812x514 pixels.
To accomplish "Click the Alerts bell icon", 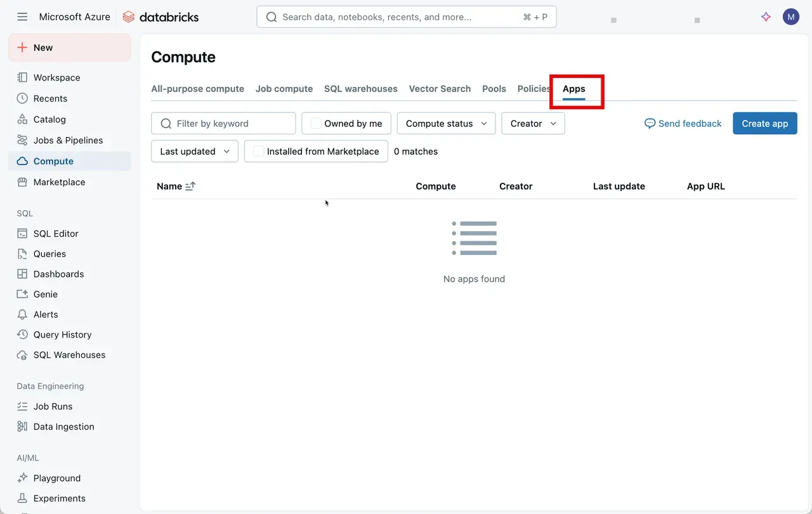I will 22,315.
